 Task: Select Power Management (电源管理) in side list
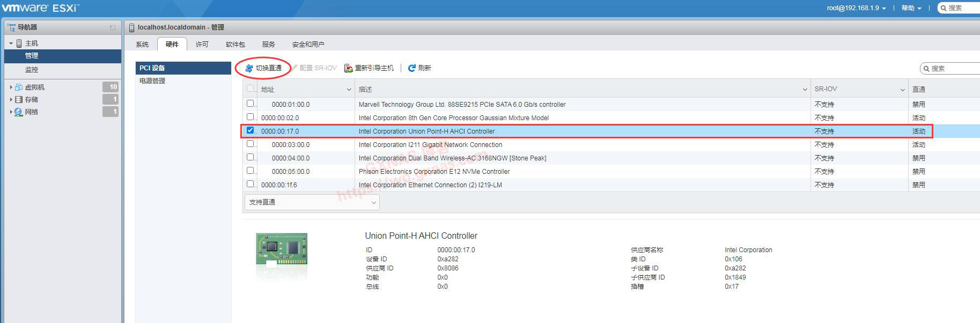152,81
